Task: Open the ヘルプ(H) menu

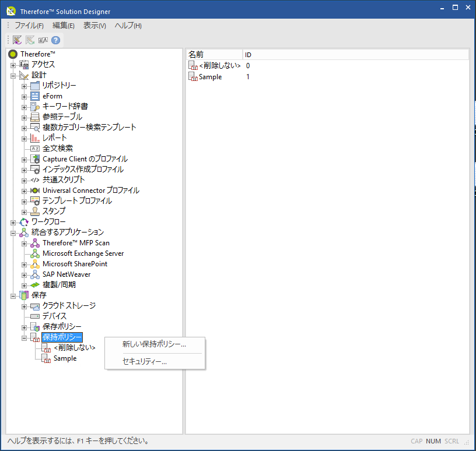Action: [128, 26]
